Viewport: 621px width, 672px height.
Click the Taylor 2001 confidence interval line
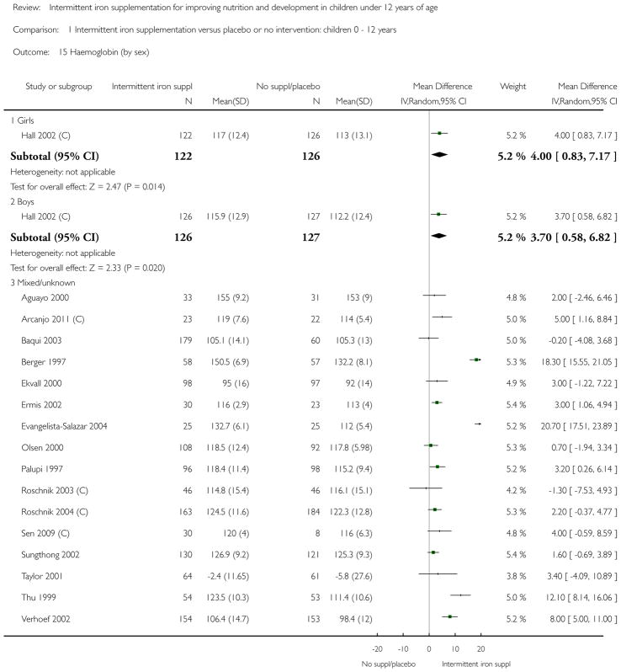click(x=438, y=573)
